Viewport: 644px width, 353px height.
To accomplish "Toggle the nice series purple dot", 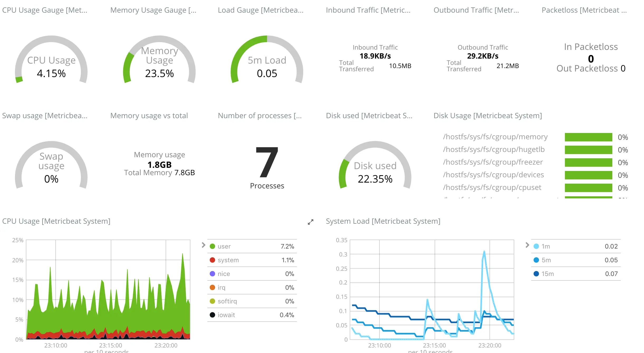I will 212,274.
